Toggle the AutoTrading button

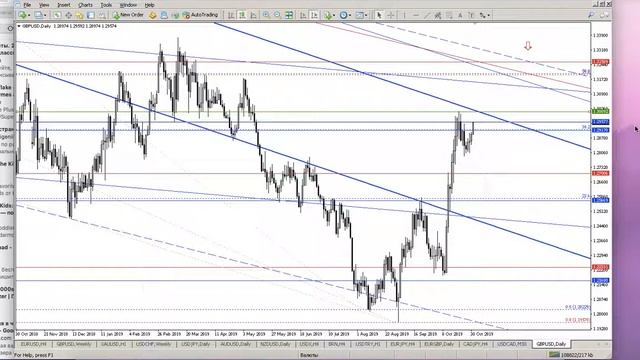click(x=200, y=15)
